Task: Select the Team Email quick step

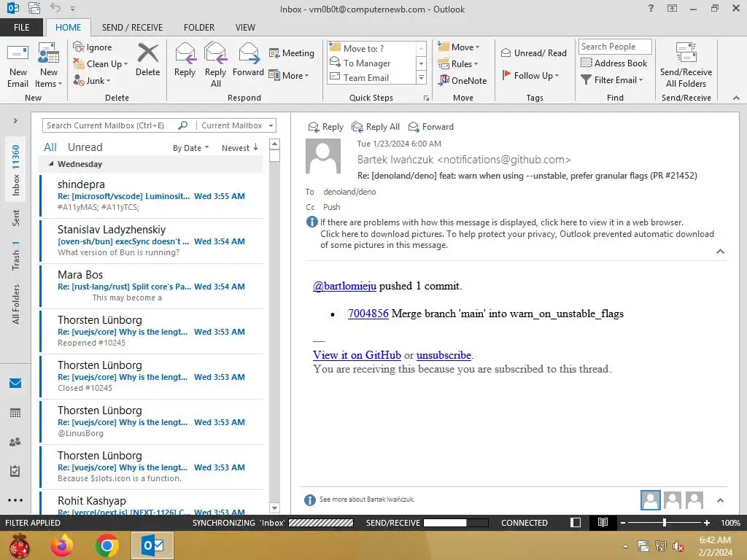Action: point(367,77)
